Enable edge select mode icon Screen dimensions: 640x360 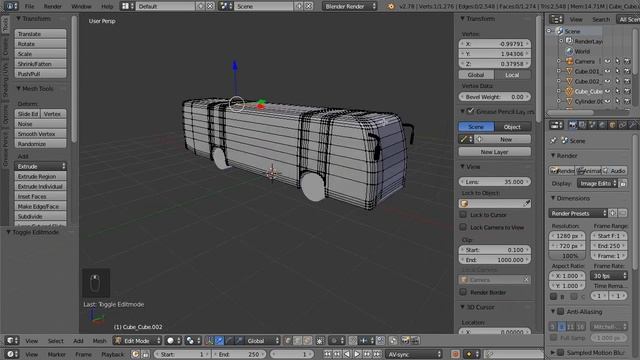tap(297, 340)
